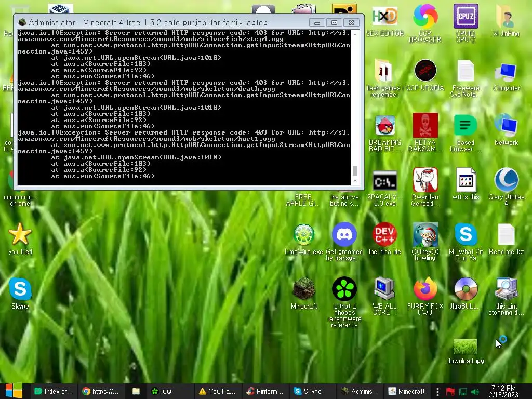The image size is (532, 399).
Task: Switch to the Piriform taskbar window
Action: 265,391
